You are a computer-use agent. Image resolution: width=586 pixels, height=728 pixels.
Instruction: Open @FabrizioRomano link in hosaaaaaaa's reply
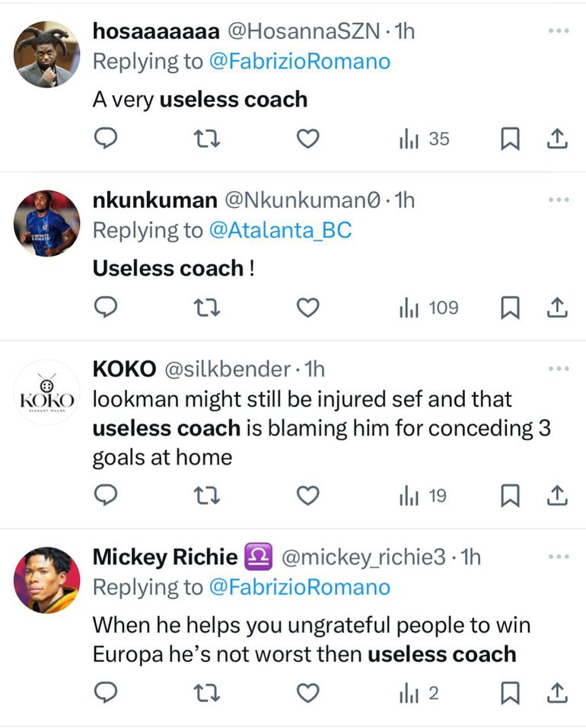coord(299,62)
